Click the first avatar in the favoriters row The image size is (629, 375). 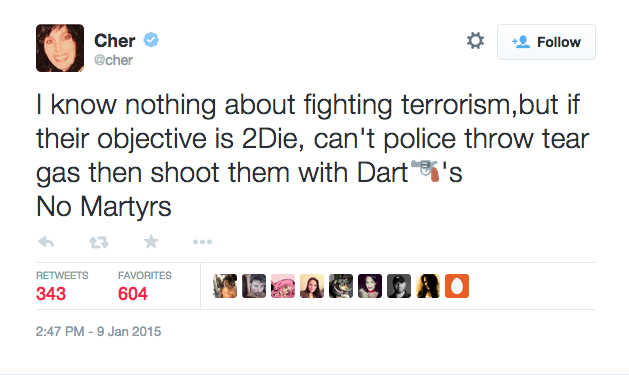225,286
